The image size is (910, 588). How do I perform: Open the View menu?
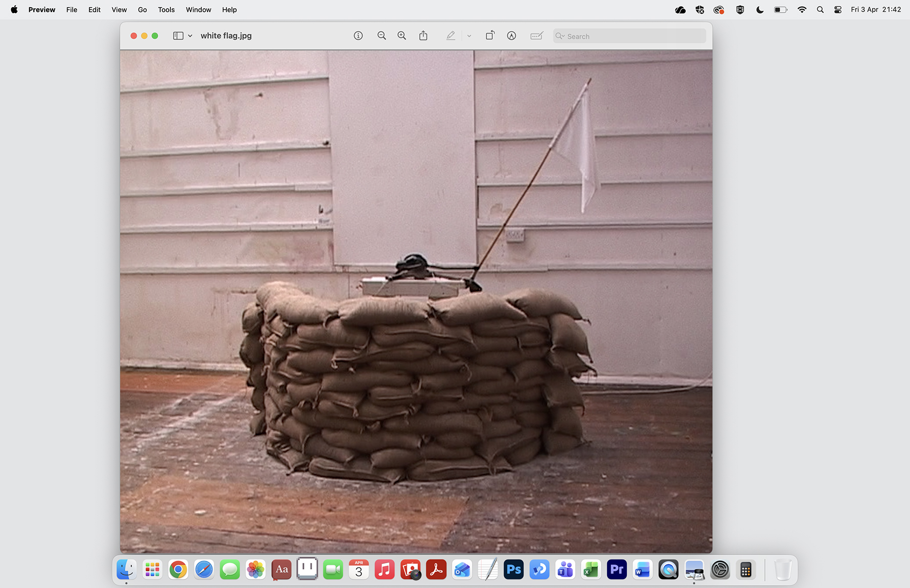[119, 10]
